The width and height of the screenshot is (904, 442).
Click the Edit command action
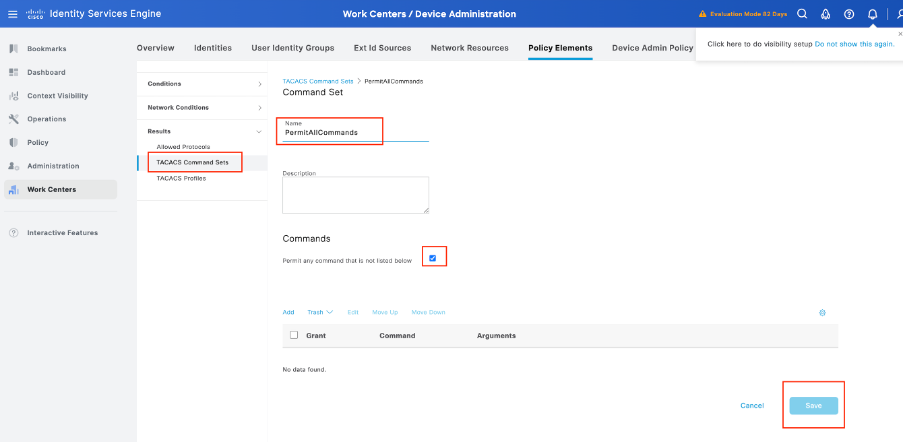coord(353,312)
